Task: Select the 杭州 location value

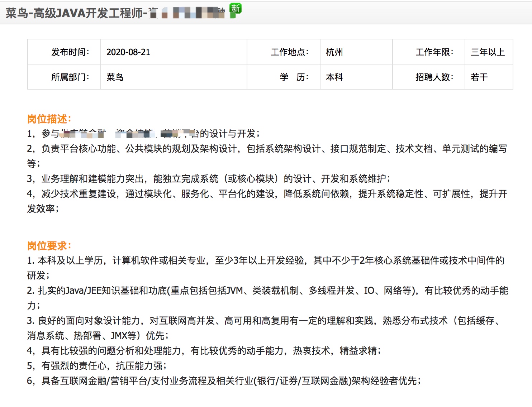Action: tap(334, 52)
